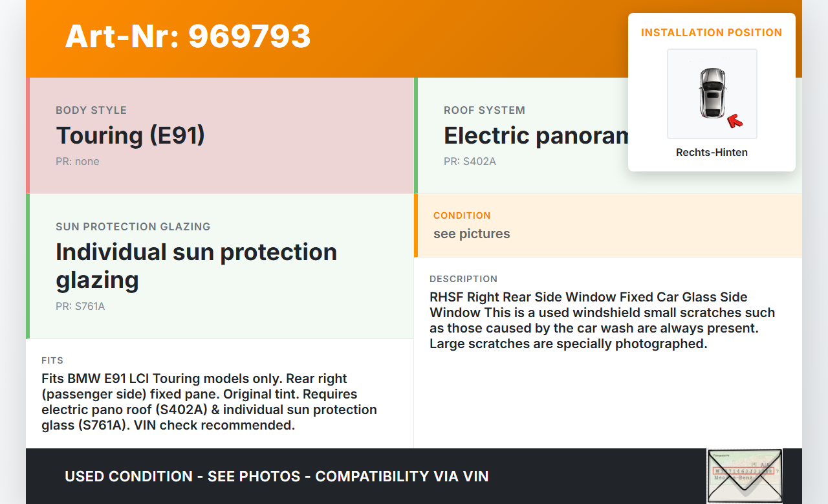
Task: Click the Body Style label
Action: coord(91,110)
